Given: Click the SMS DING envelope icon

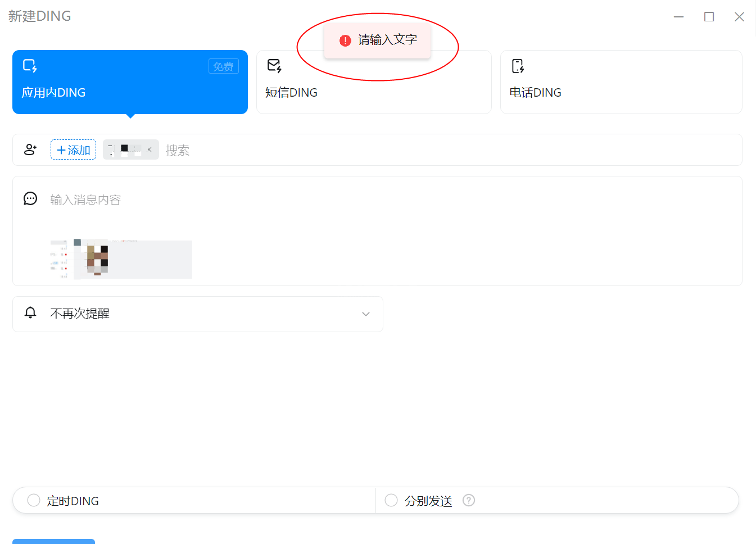Looking at the screenshot, I should (274, 66).
